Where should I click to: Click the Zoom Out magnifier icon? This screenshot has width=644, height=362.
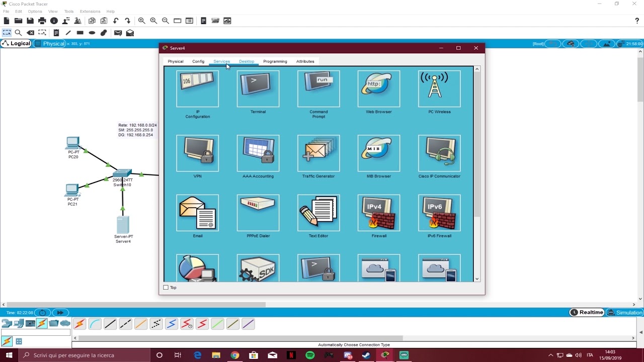coord(166,21)
